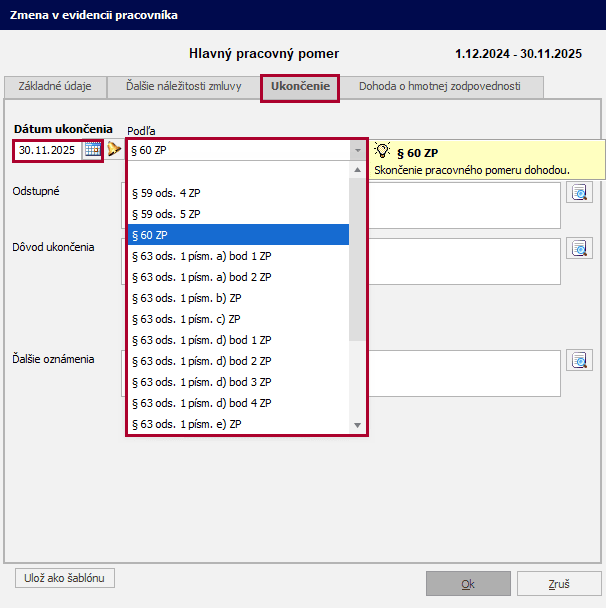
Task: Go to Dohoda o hmotnej zodpovednosti tab
Action: 439,86
